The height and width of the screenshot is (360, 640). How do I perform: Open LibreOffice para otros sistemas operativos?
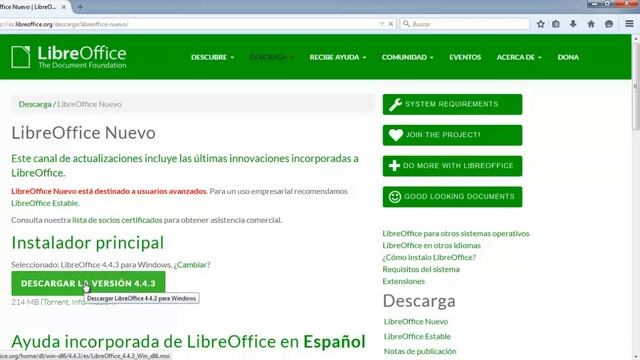[x=456, y=233]
